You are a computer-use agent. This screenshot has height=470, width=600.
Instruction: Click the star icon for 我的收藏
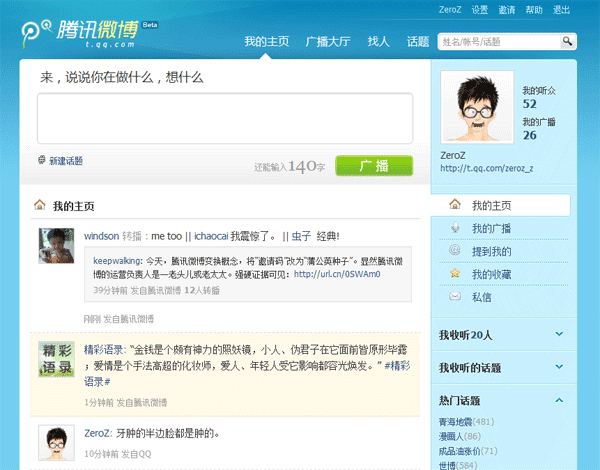[455, 273]
